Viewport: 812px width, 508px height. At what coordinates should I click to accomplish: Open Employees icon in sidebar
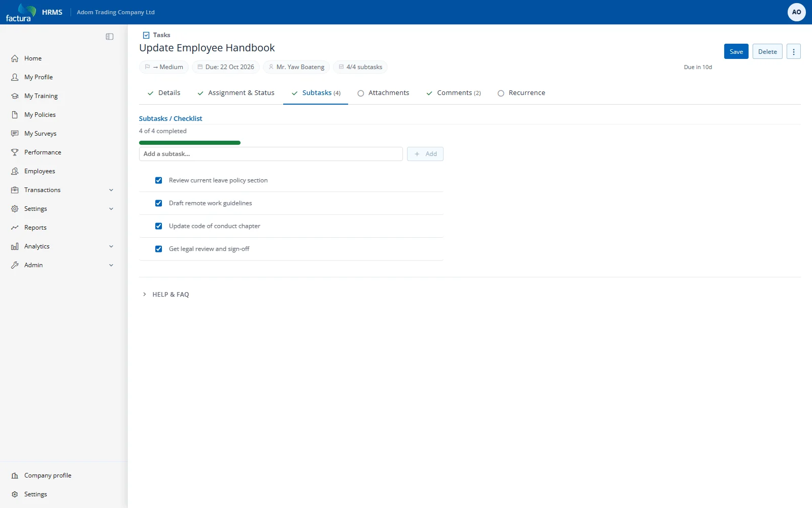click(x=15, y=171)
